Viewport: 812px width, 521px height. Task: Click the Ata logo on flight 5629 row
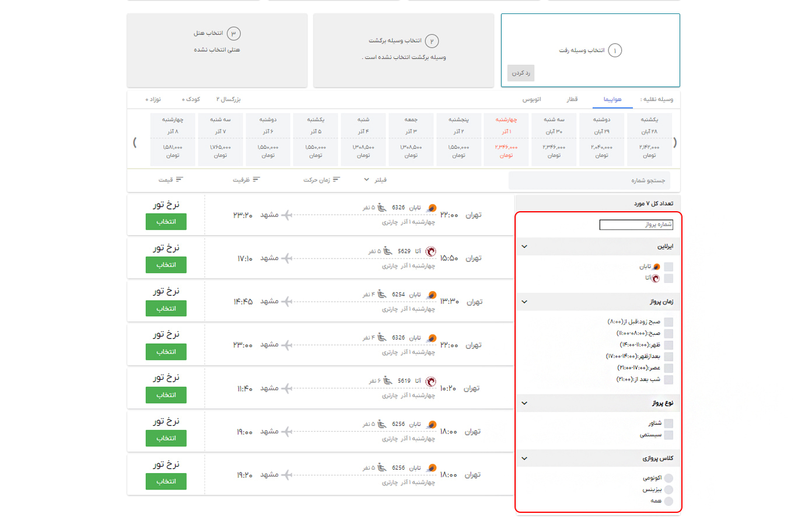point(430,251)
